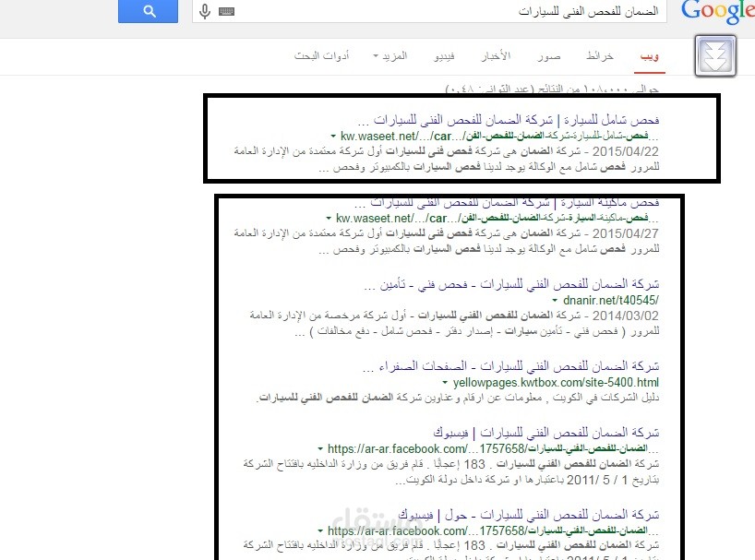Click the date 2015/04/27 snippet
The width and height of the screenshot is (755, 560).
coord(625,233)
